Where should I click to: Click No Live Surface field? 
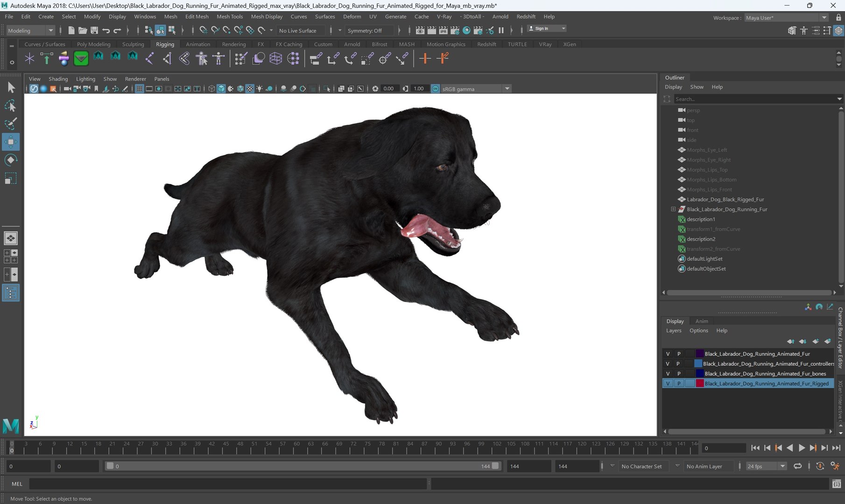(x=302, y=30)
